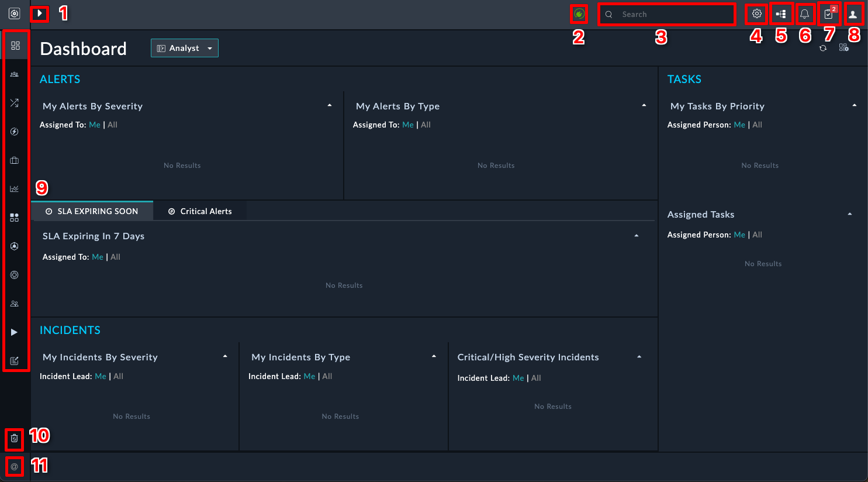Select the Dashboard icon in sidebar
This screenshot has width=868, height=482.
click(x=15, y=46)
